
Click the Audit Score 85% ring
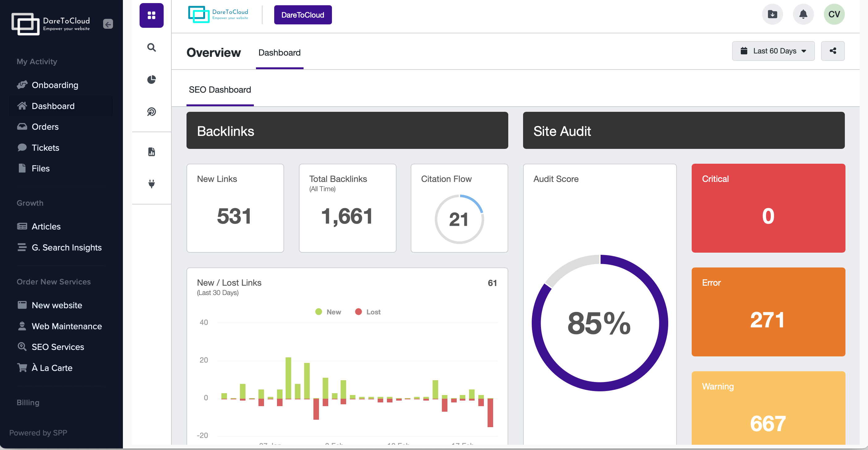pyautogui.click(x=599, y=322)
